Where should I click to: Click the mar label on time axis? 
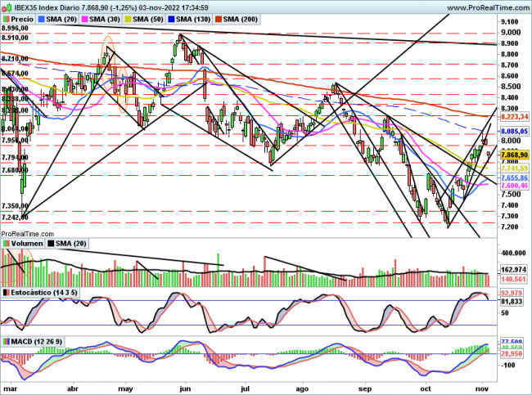(x=10, y=388)
